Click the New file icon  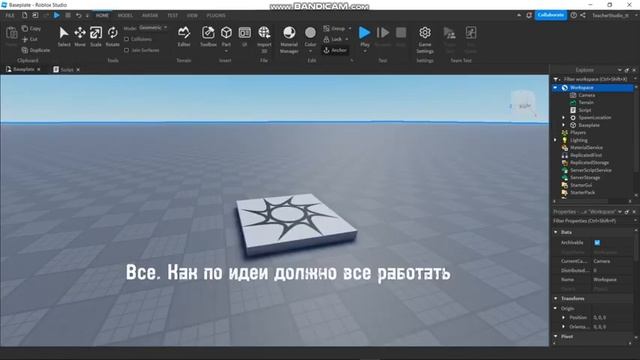tap(25, 16)
